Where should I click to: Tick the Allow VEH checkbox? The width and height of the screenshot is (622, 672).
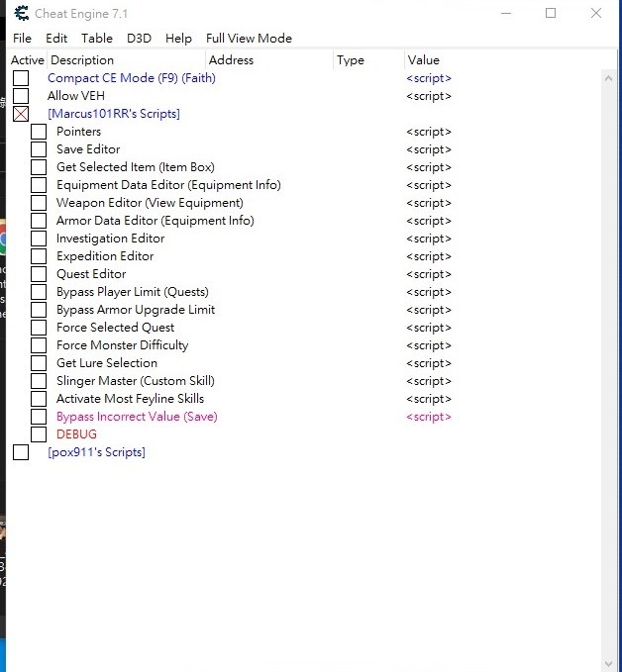point(21,96)
